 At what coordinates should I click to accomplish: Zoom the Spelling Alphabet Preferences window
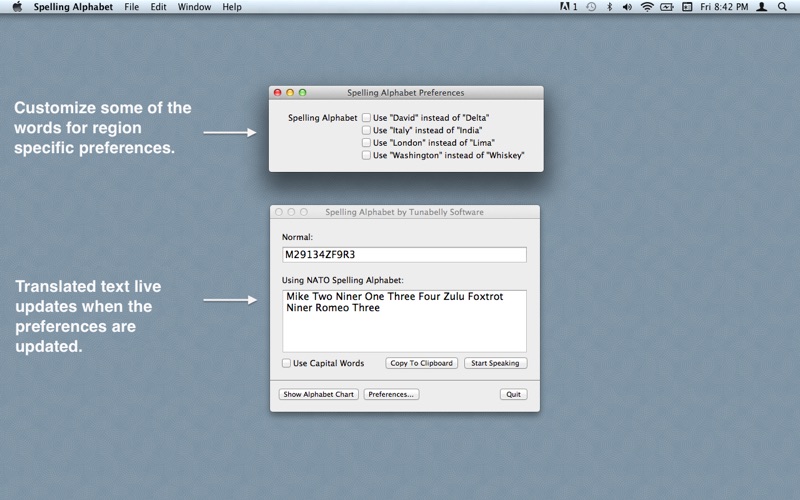(x=303, y=92)
